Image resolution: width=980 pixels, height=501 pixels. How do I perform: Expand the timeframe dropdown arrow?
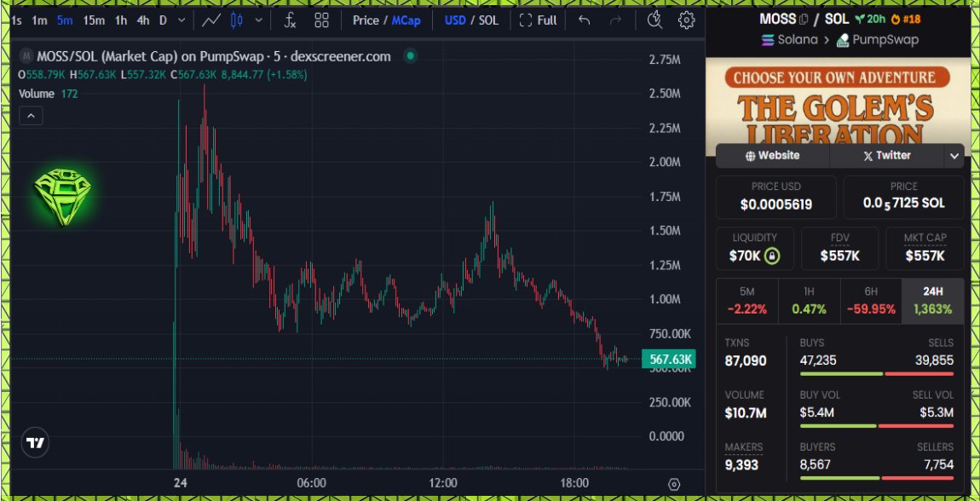pyautogui.click(x=182, y=20)
